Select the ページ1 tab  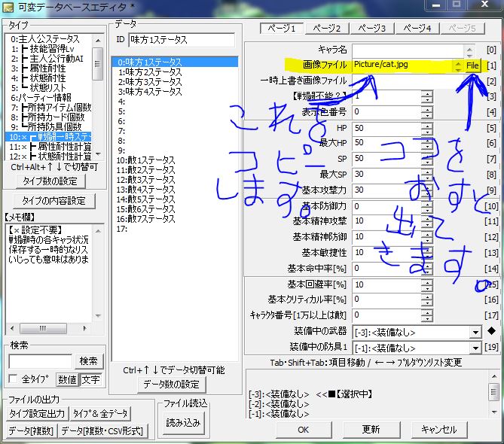(x=282, y=29)
